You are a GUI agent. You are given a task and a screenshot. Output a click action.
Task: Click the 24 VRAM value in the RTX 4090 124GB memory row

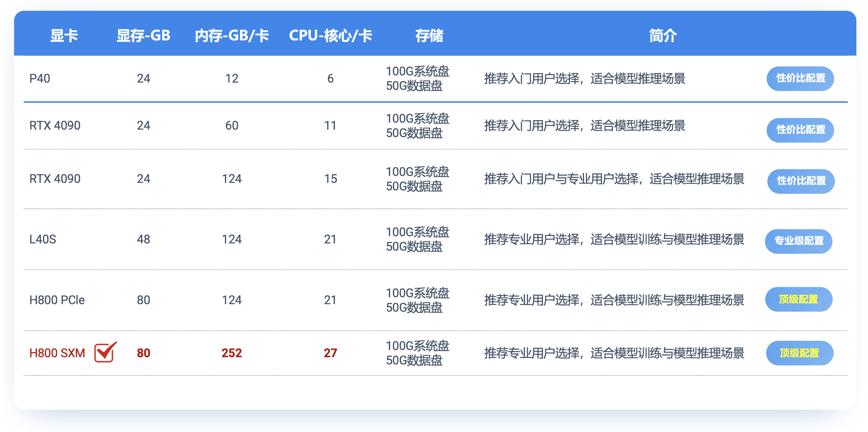click(x=144, y=179)
